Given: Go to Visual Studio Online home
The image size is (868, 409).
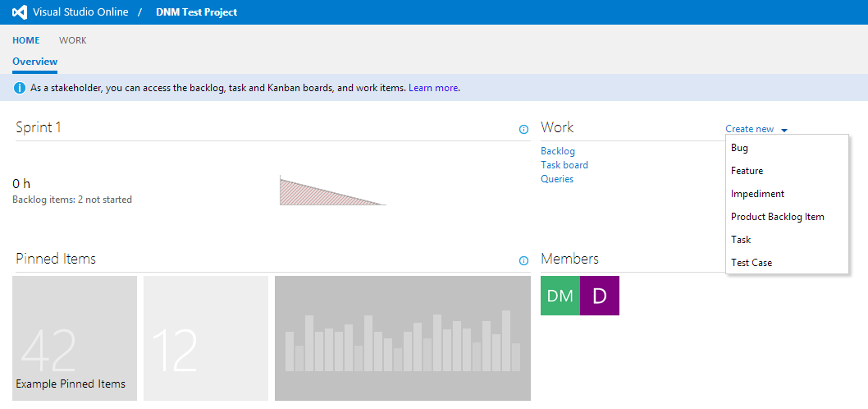Looking at the screenshot, I should coord(80,12).
